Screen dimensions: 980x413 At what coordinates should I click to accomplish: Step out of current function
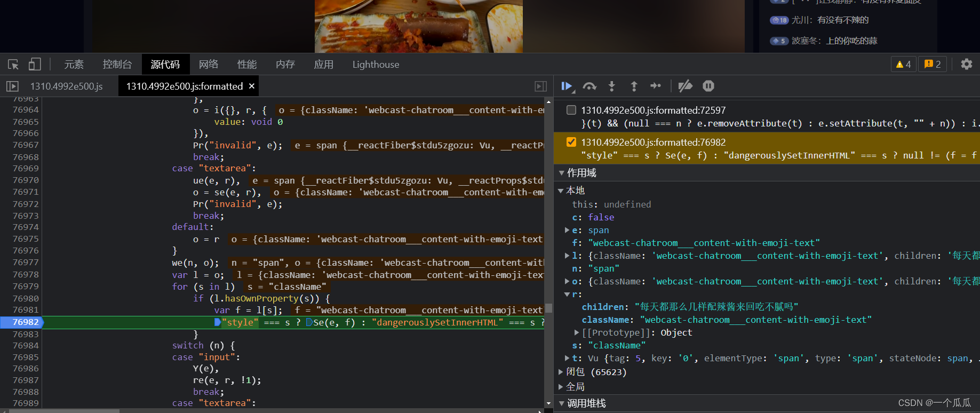tap(634, 86)
